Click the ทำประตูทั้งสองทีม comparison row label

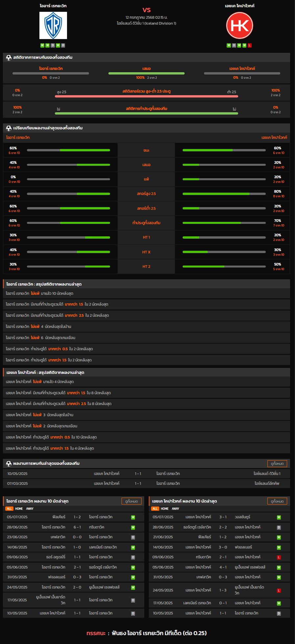tap(147, 223)
